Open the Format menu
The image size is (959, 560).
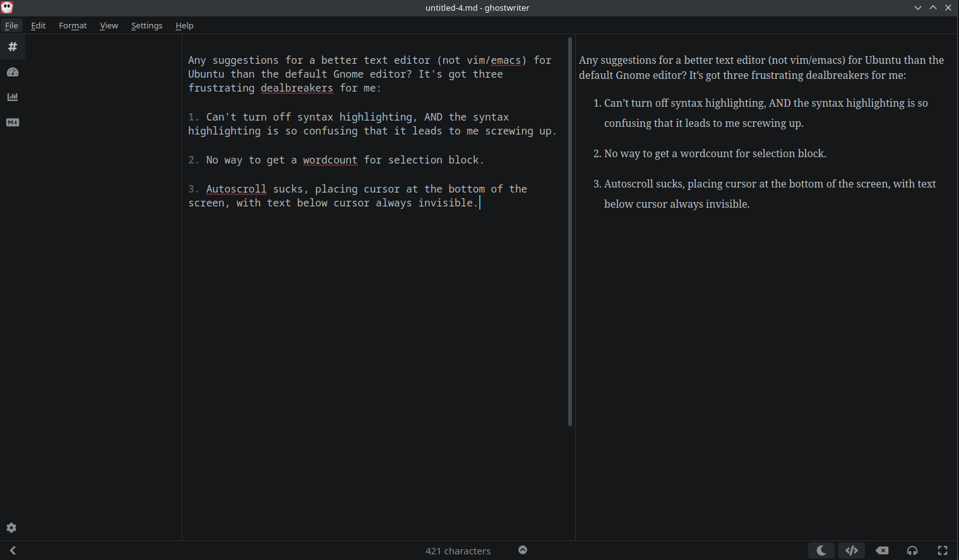(x=73, y=25)
